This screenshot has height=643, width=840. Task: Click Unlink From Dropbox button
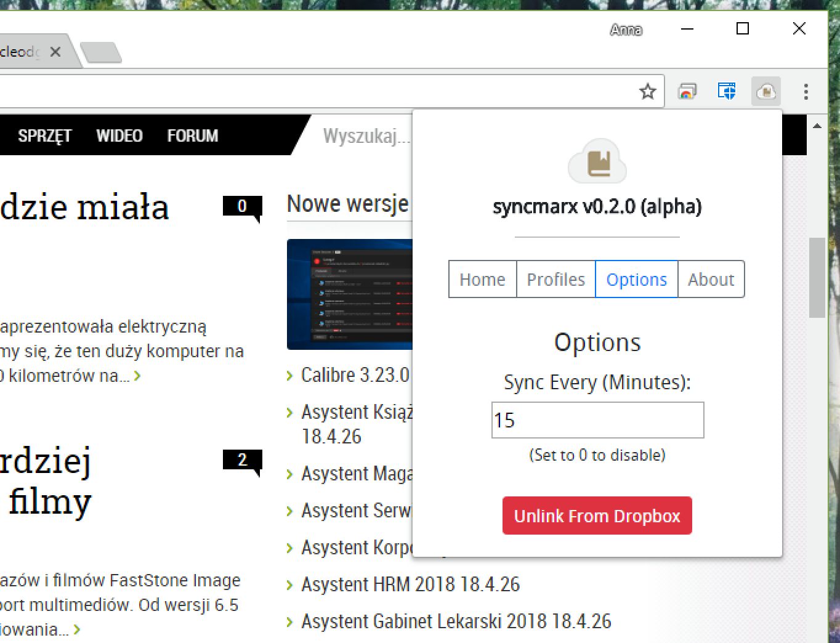597,516
